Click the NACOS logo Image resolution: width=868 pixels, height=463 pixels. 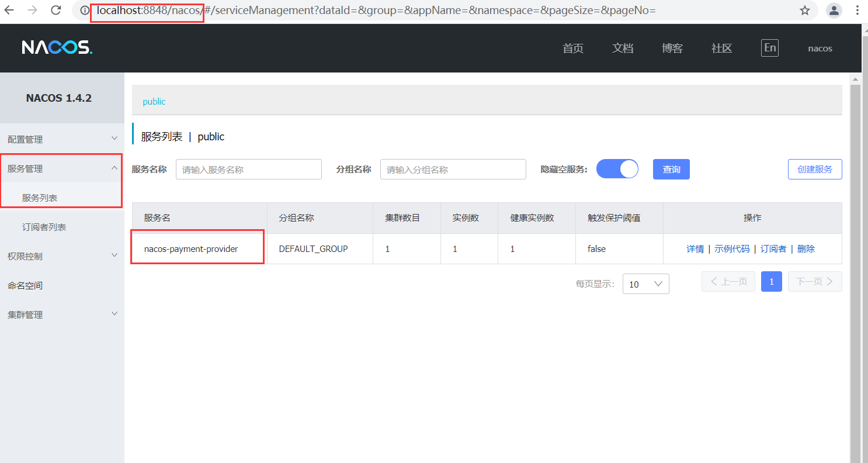coord(57,47)
